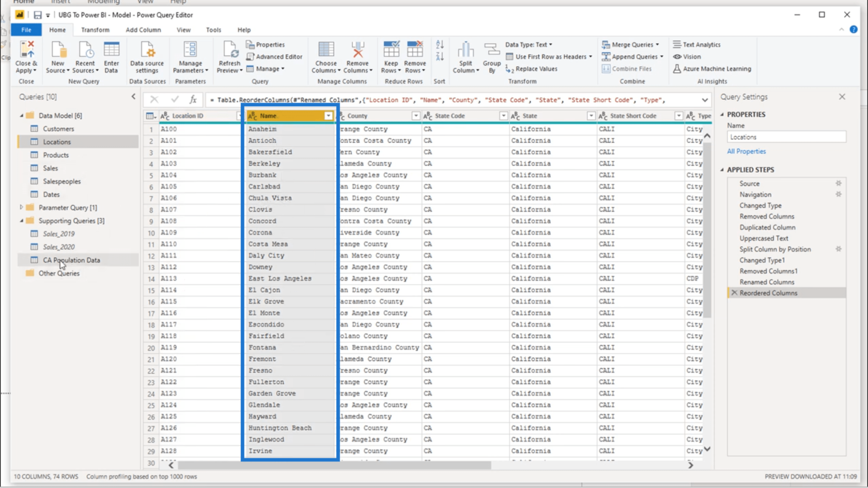
Task: Click Use First Row as Headers
Action: 549,57
